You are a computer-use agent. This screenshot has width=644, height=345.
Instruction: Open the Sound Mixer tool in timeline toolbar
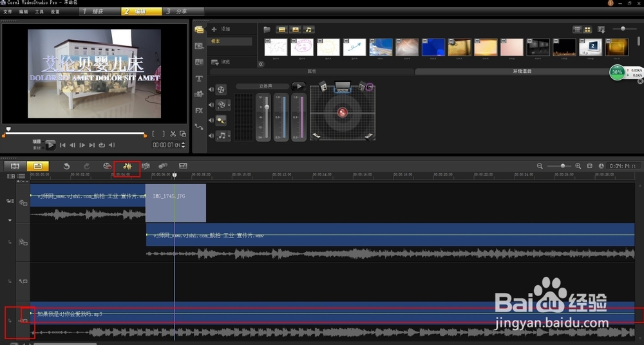127,167
